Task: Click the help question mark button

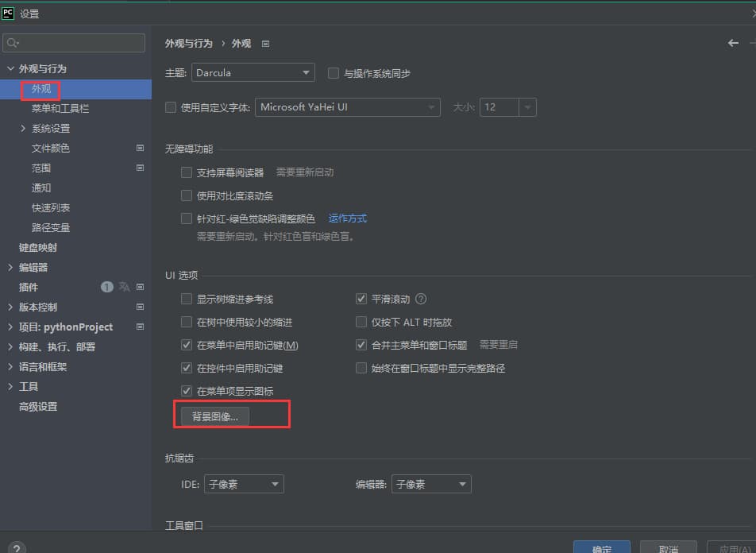Action: click(17, 548)
